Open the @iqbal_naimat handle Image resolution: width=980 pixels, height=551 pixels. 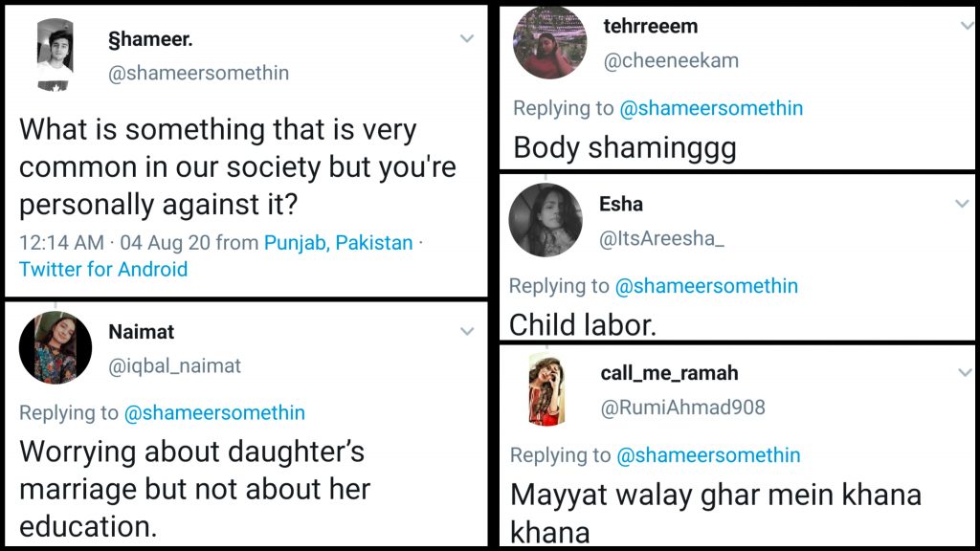174,365
